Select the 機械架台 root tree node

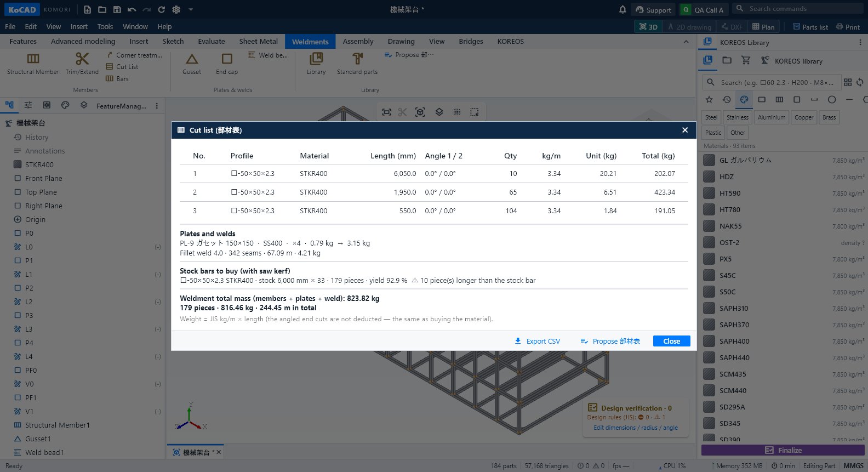pos(31,123)
